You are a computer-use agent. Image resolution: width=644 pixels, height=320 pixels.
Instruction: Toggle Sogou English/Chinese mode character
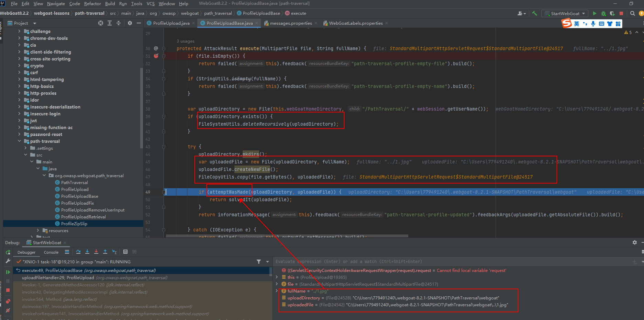click(577, 24)
